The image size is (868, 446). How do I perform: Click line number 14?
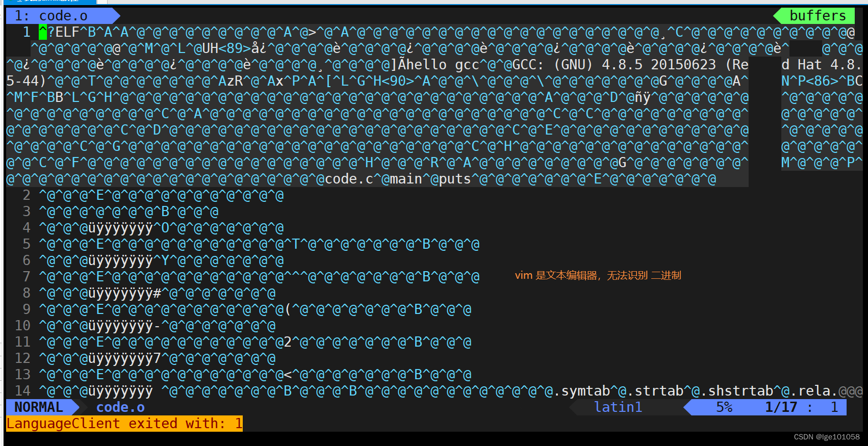(x=22, y=391)
